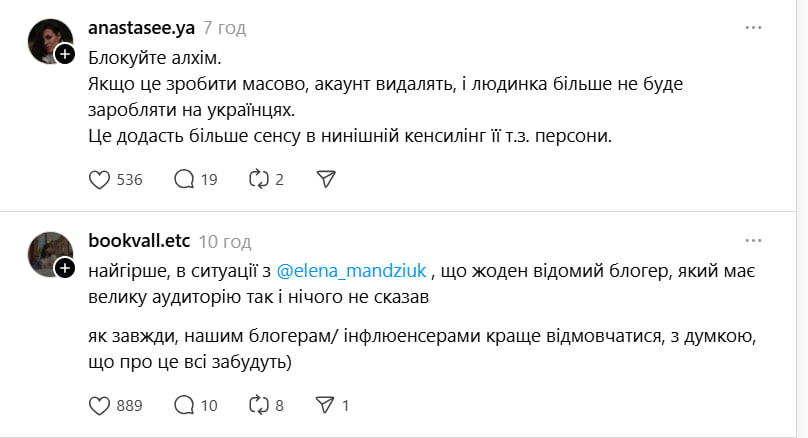Open the more options menu on the bookvall.etc post
Screen dimensions: 808x438
pos(754,241)
